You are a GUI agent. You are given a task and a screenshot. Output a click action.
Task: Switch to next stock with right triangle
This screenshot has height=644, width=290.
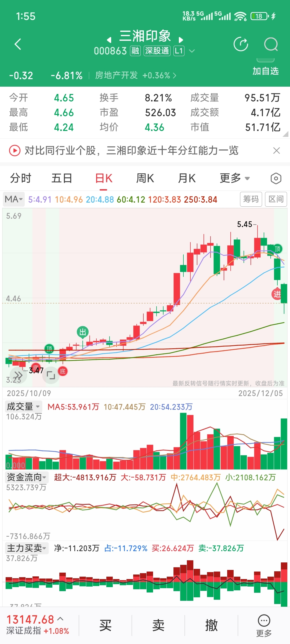(x=181, y=40)
